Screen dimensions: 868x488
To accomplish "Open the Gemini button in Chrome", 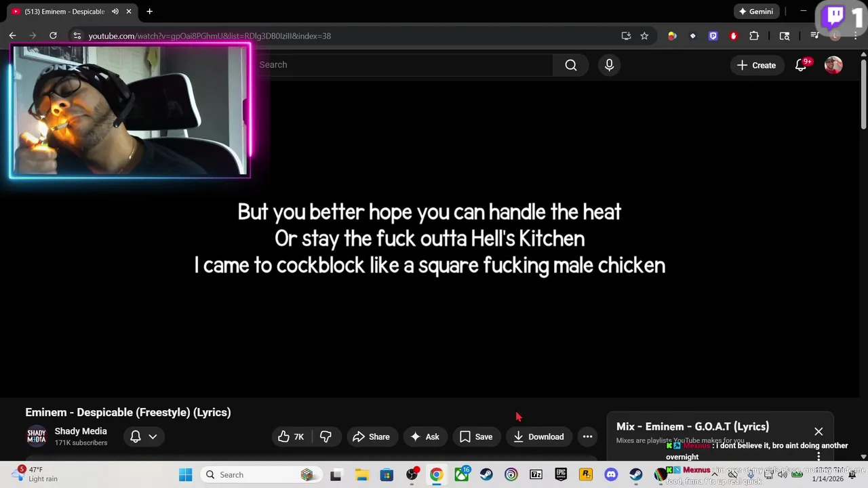I will point(756,12).
